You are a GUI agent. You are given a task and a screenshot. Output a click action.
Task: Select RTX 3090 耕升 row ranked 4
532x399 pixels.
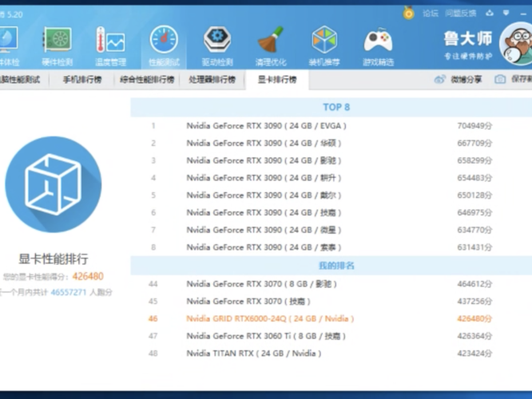(332, 178)
